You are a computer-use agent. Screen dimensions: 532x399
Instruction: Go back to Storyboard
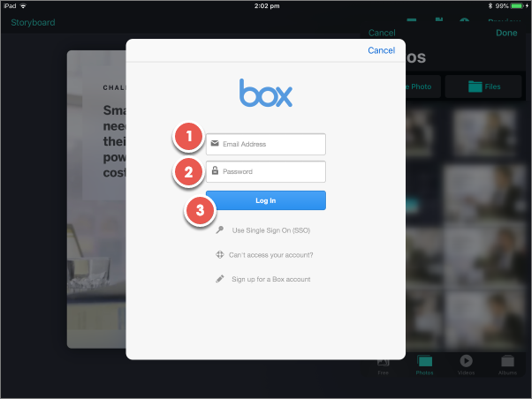click(x=33, y=22)
